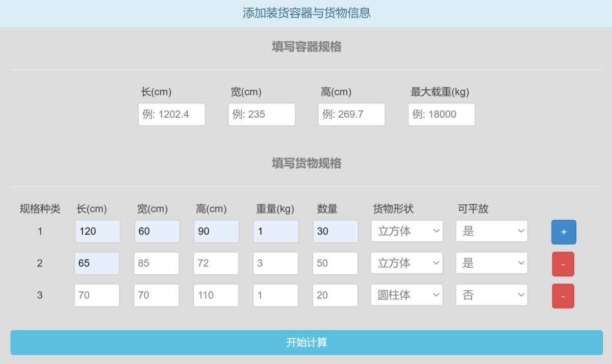The width and height of the screenshot is (612, 364).
Task: Click the 最大载重(kg) input field
Action: coord(441,114)
